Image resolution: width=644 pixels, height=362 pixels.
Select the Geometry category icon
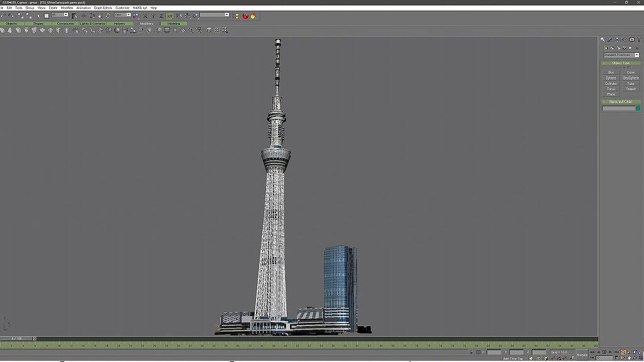pyautogui.click(x=606, y=48)
